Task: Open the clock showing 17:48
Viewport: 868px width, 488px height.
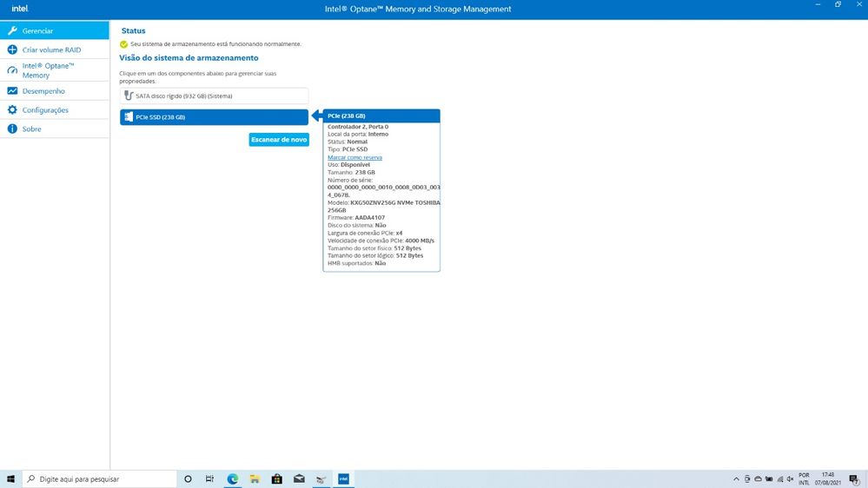Action: [827, 478]
